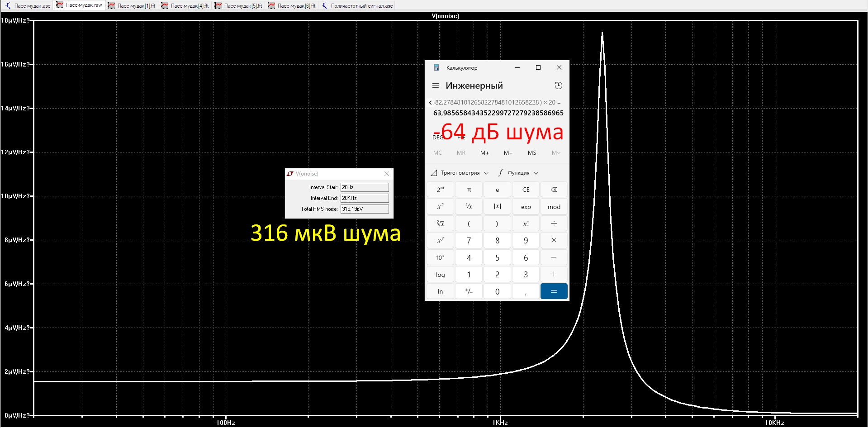The image size is (868, 428).
Task: Click digit 6 on calculator
Action: [526, 257]
